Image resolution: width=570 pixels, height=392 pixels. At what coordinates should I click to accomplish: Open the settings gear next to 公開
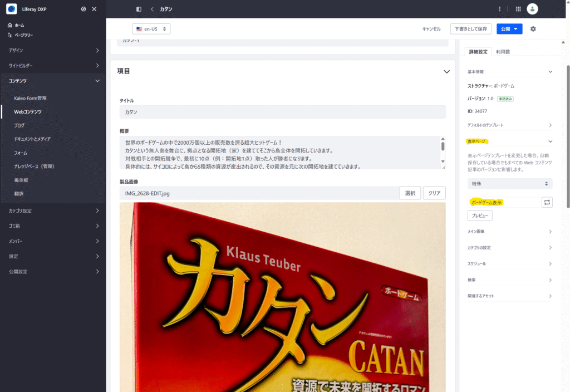click(x=533, y=29)
